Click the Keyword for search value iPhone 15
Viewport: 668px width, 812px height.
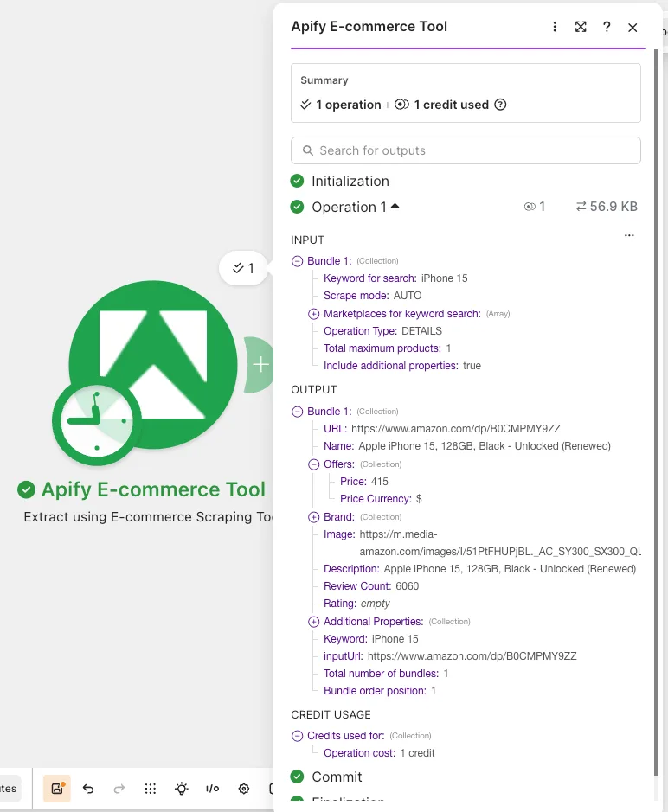click(444, 278)
